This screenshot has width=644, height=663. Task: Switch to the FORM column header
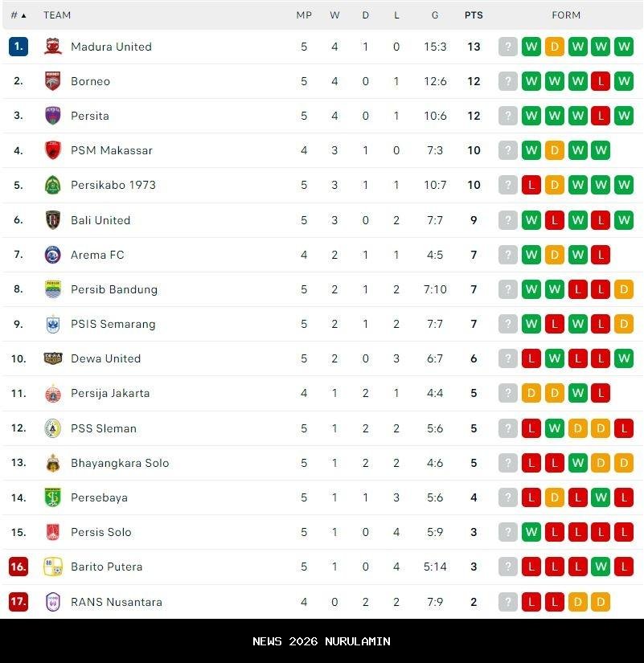[566, 14]
